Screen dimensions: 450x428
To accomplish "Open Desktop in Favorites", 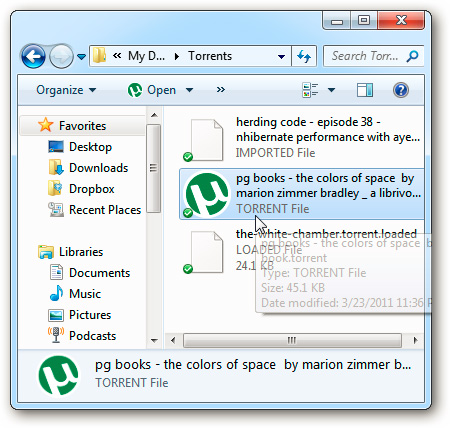I will [x=90, y=147].
